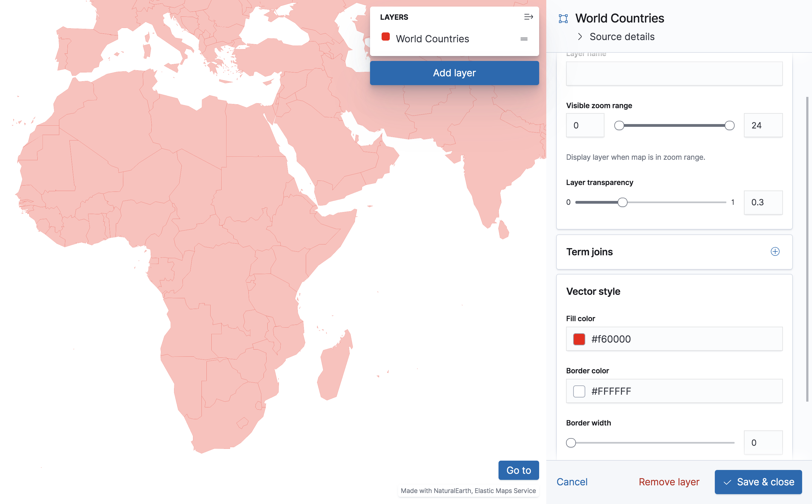Open the Fill color picker showing #f60000
The height and width of the screenshot is (504, 812).
(579, 339)
